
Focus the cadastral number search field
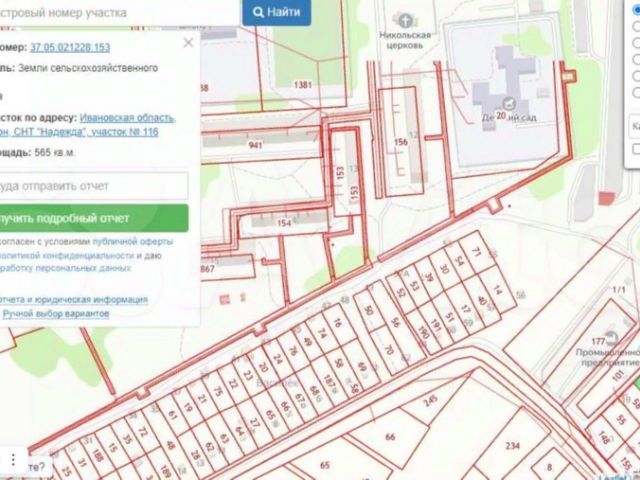click(118, 12)
